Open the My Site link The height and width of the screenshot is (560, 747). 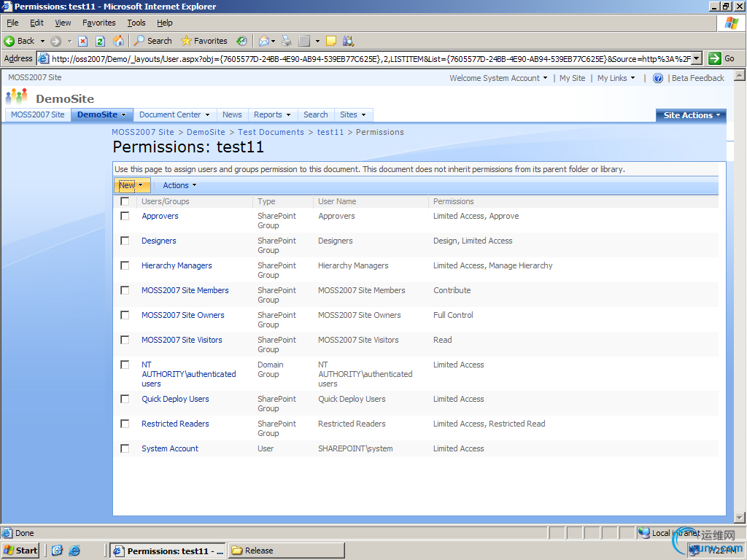(572, 78)
